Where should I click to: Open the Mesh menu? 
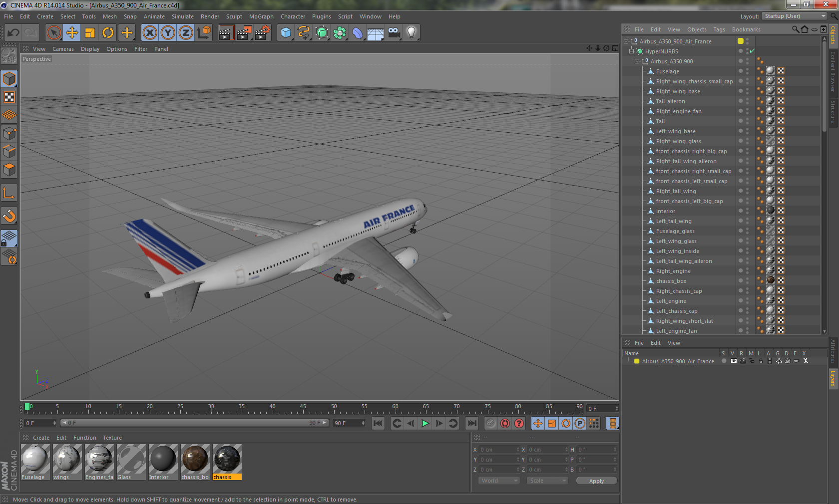click(109, 16)
